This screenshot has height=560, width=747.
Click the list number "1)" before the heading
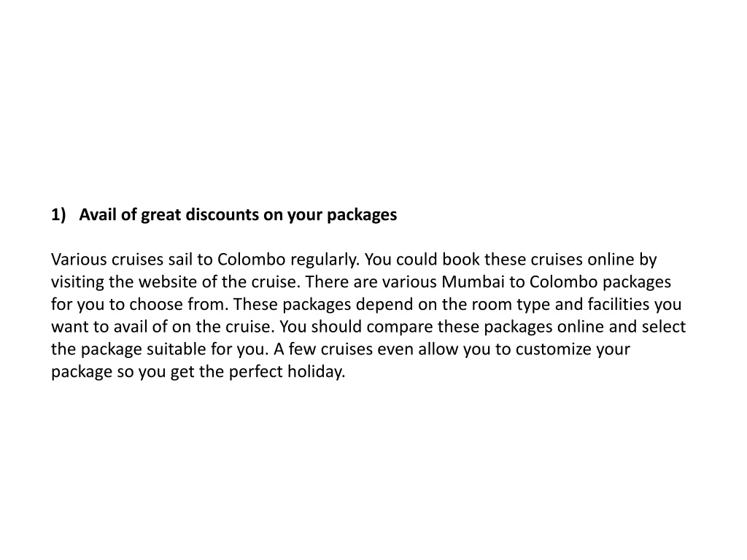[58, 215]
